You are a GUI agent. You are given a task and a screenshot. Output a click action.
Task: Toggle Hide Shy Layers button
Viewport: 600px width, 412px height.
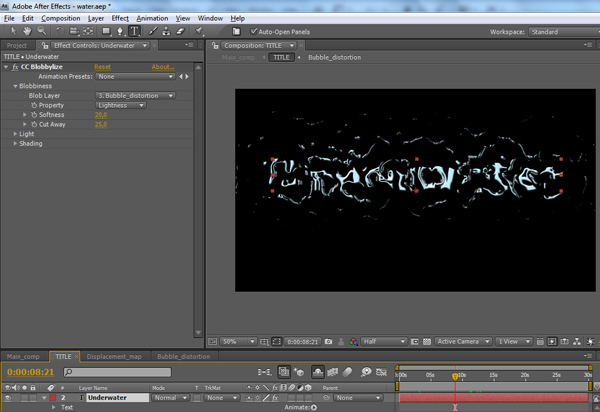(318, 372)
